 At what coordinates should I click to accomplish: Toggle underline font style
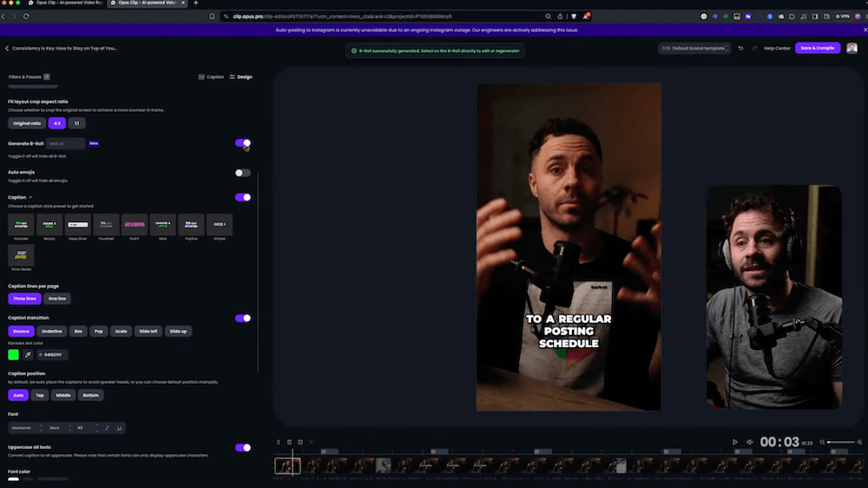tap(119, 427)
